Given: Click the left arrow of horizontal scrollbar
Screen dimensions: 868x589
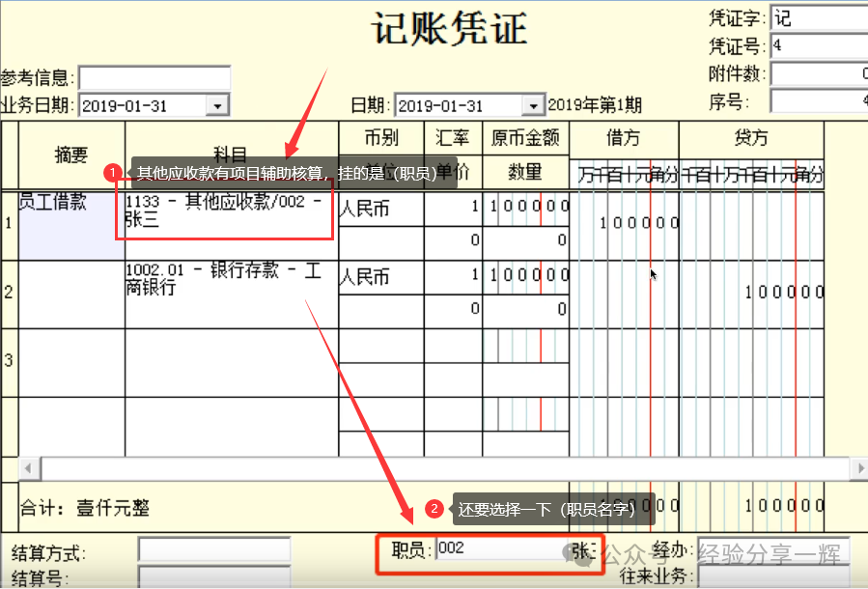Looking at the screenshot, I should click(29, 468).
